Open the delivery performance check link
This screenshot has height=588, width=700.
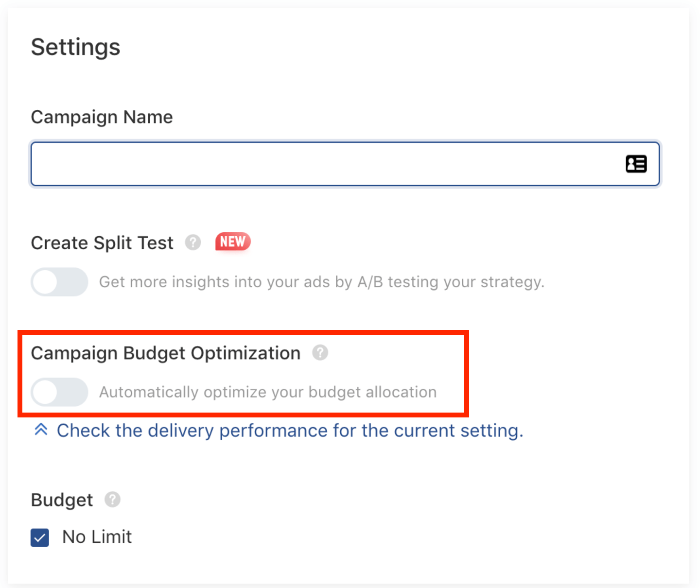(x=289, y=431)
